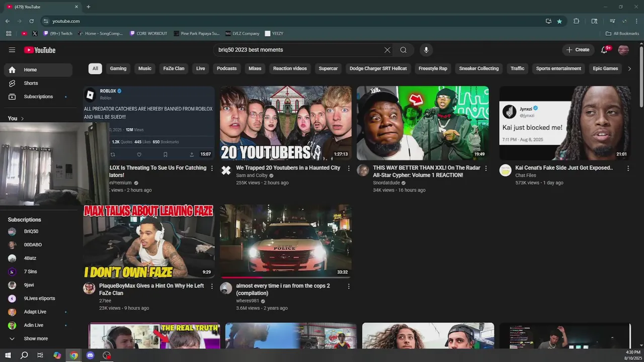644x362 pixels.
Task: Select the Sports entertainment chip
Action: click(x=558, y=68)
